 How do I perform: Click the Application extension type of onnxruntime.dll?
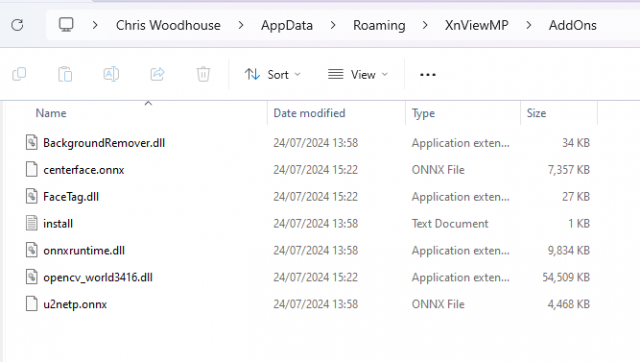click(x=460, y=250)
